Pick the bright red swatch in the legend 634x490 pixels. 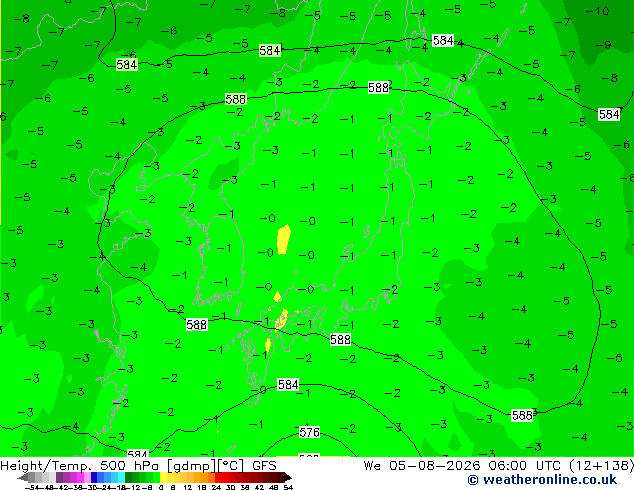[218, 477]
